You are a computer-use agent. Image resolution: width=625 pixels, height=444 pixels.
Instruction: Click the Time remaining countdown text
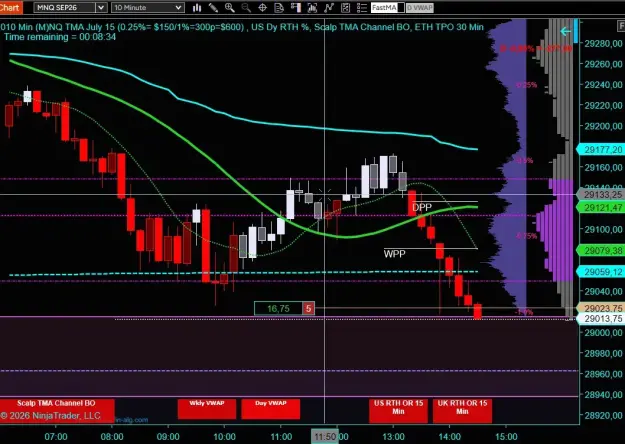60,37
